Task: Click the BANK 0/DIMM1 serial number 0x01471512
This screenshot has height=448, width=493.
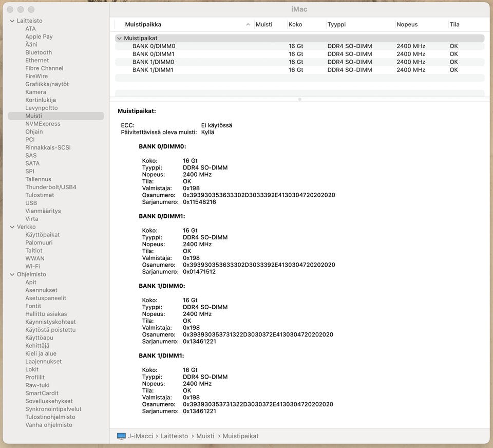Action: 199,271
